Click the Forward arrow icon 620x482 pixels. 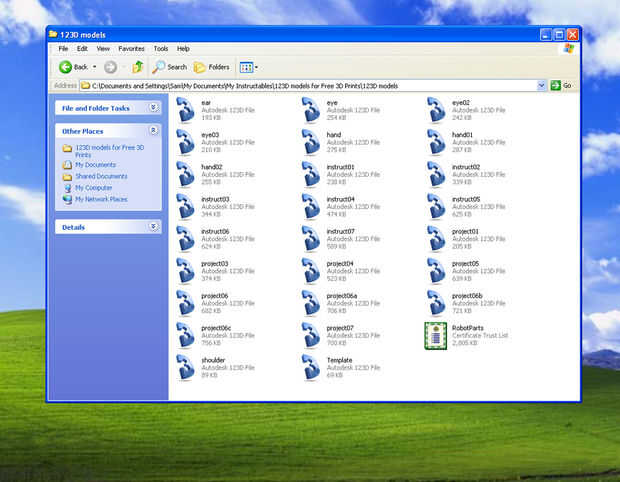[x=110, y=68]
